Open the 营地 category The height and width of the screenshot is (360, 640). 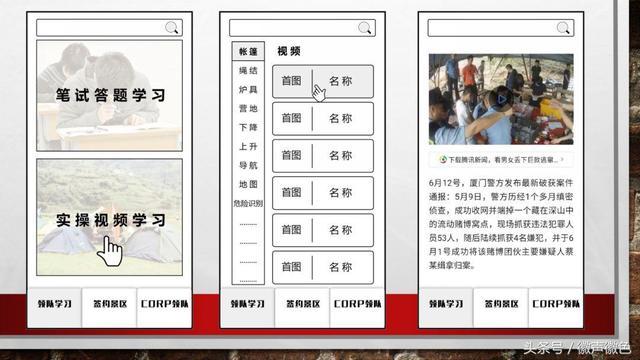[x=248, y=109]
